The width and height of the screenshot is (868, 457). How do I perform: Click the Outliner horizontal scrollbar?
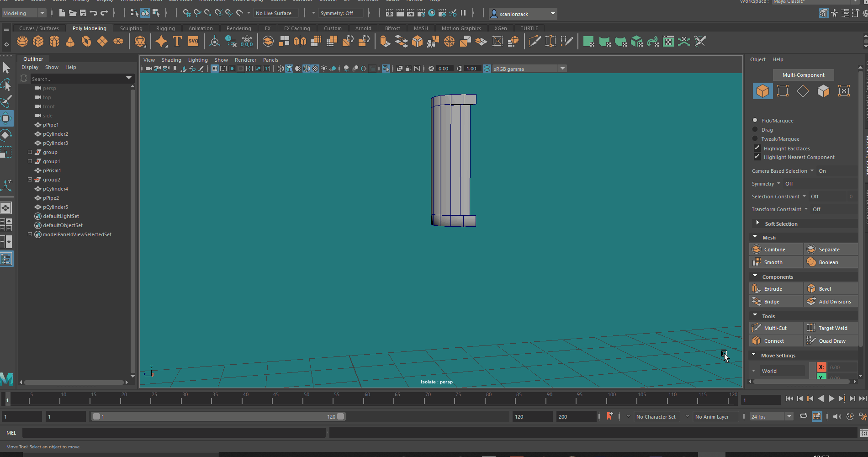point(74,382)
